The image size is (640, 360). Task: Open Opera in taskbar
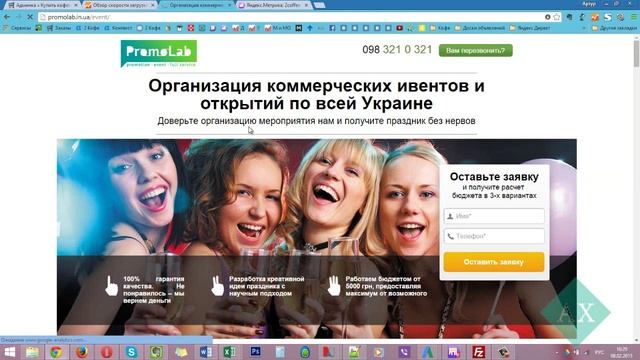pos(107,352)
